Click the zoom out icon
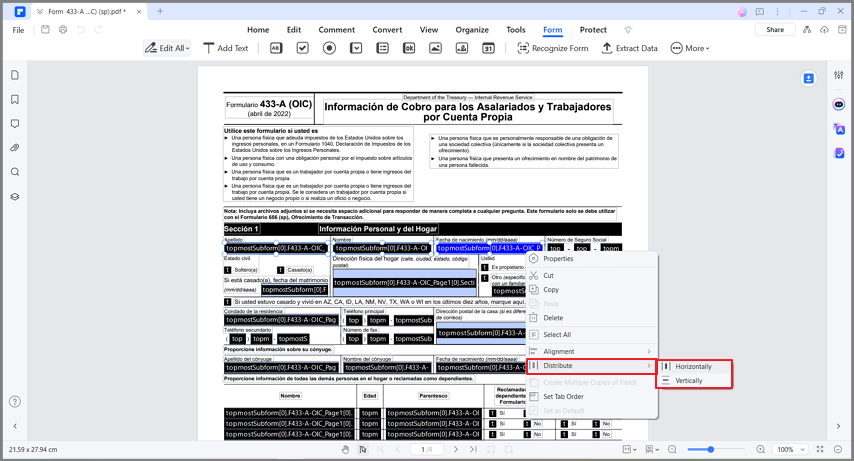Image resolution: width=854 pixels, height=461 pixels. tap(673, 450)
